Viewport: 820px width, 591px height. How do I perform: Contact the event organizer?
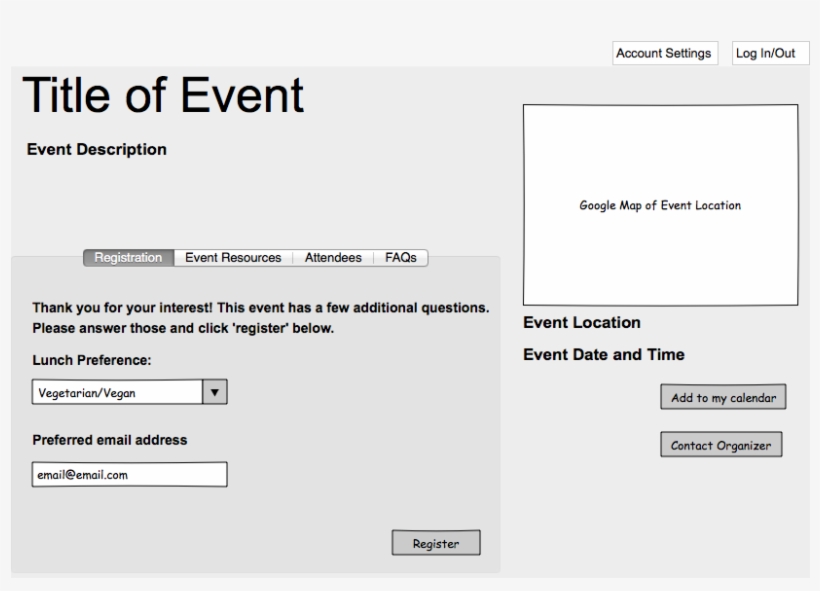[x=722, y=444]
